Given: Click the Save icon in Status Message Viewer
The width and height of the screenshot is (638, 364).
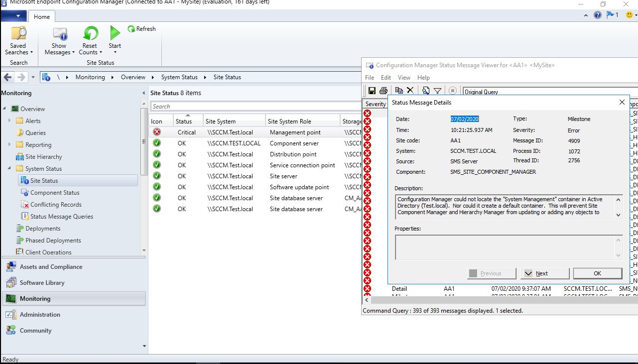Looking at the screenshot, I should 372,90.
